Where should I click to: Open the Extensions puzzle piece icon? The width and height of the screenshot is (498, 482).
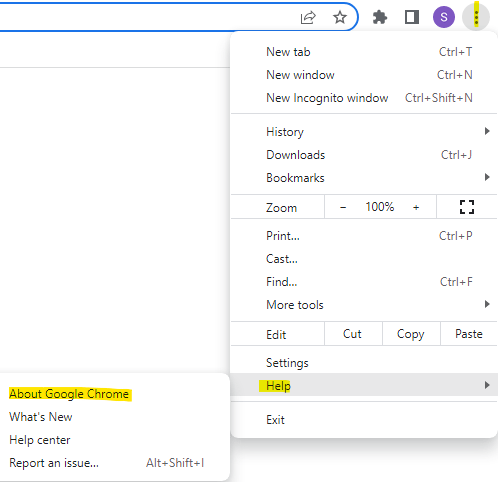tap(380, 17)
